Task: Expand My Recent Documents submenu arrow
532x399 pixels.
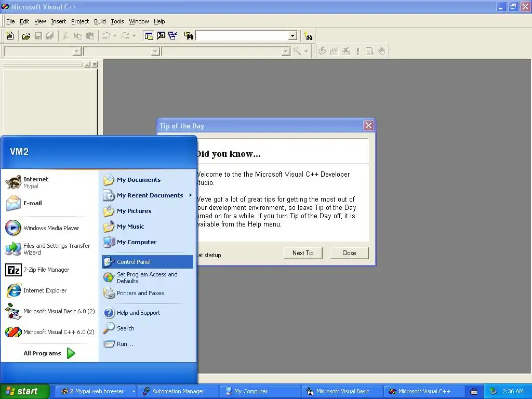Action: (191, 195)
